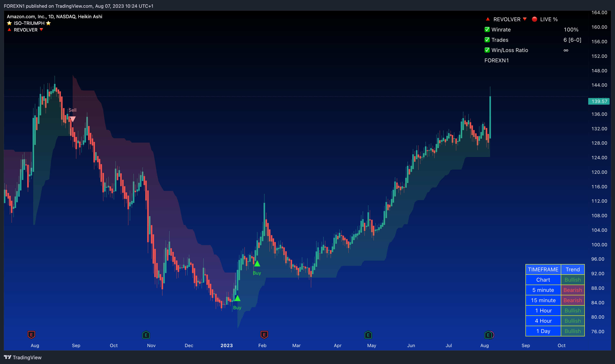Click the Trades green checkmark
615x364 pixels.
(487, 40)
